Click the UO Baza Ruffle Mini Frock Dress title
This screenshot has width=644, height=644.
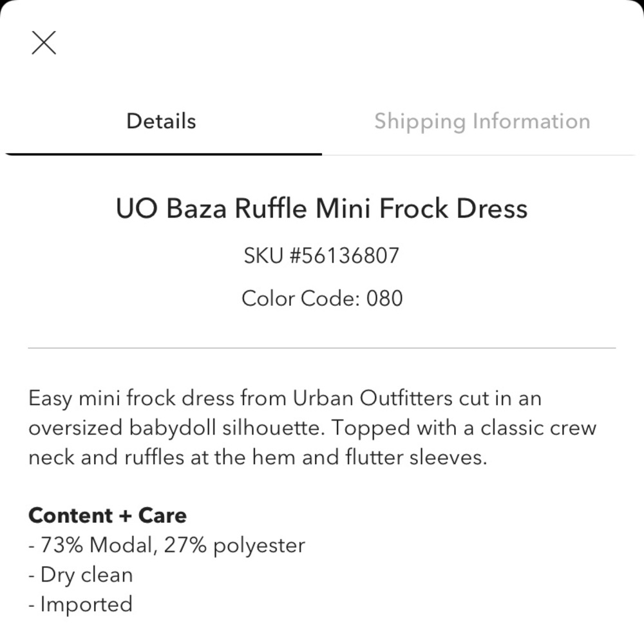(x=322, y=208)
